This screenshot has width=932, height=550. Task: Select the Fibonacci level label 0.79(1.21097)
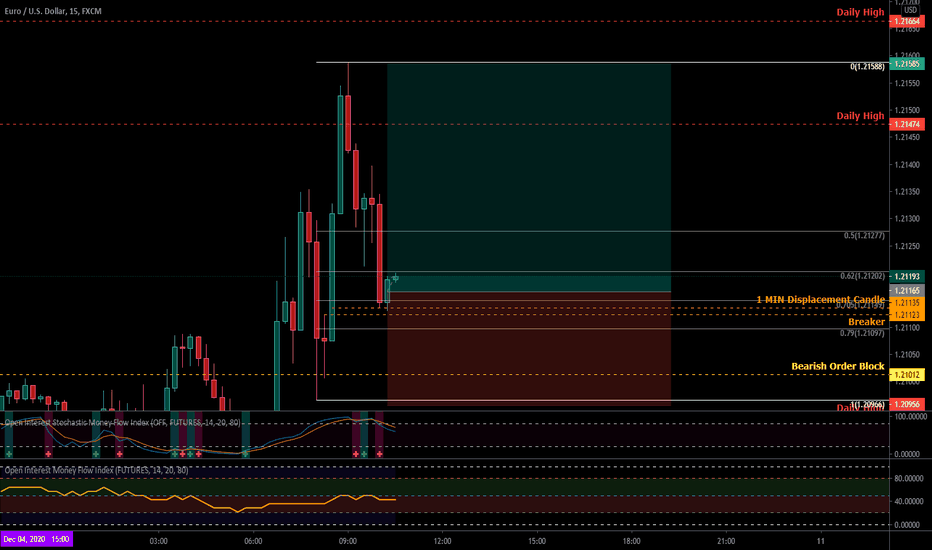click(x=862, y=333)
